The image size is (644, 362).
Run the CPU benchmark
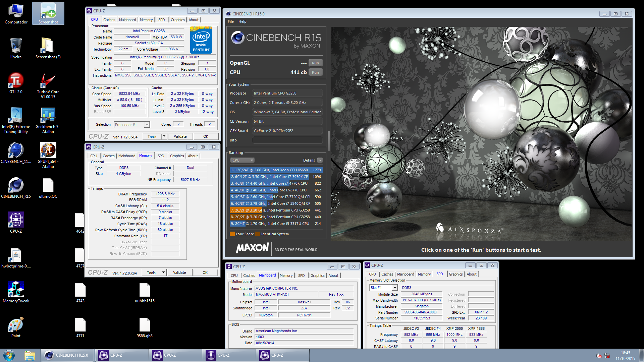pos(315,72)
